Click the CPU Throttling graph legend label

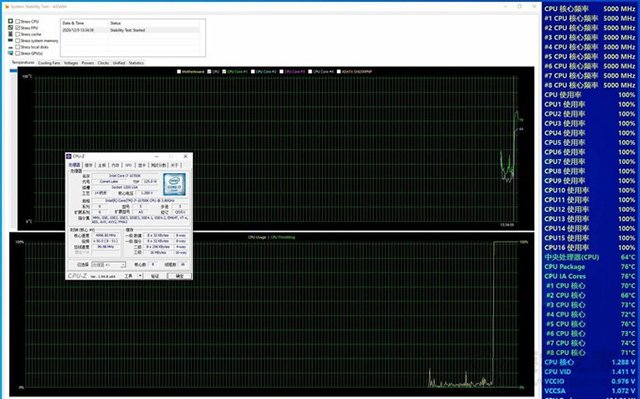(x=283, y=237)
